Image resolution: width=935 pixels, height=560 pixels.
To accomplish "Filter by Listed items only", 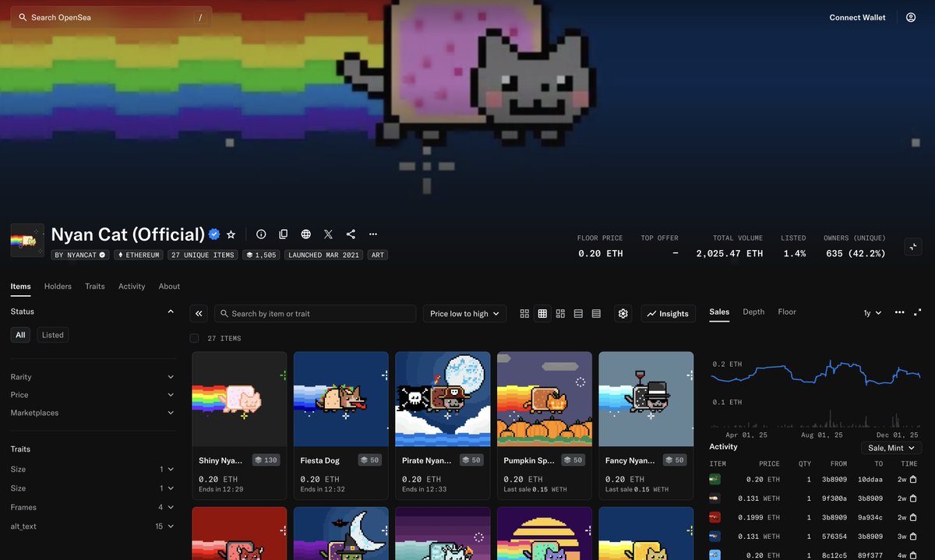I will pos(52,334).
